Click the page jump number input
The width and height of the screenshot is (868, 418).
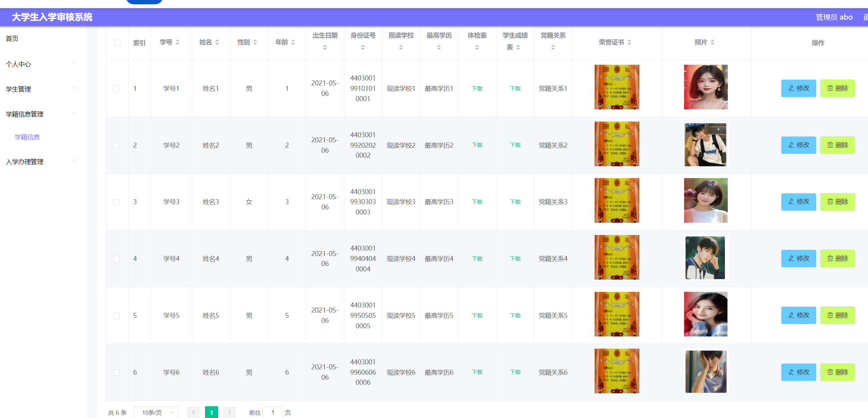(x=273, y=412)
